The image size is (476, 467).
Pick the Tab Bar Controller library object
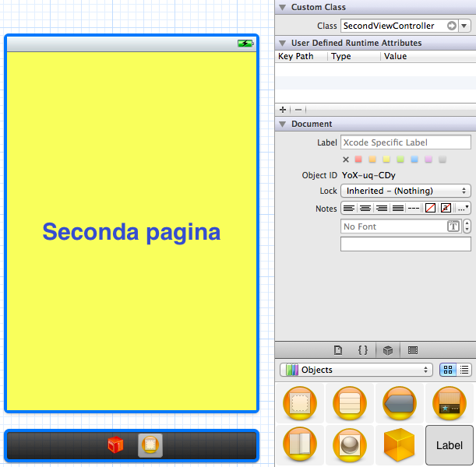coord(449,402)
